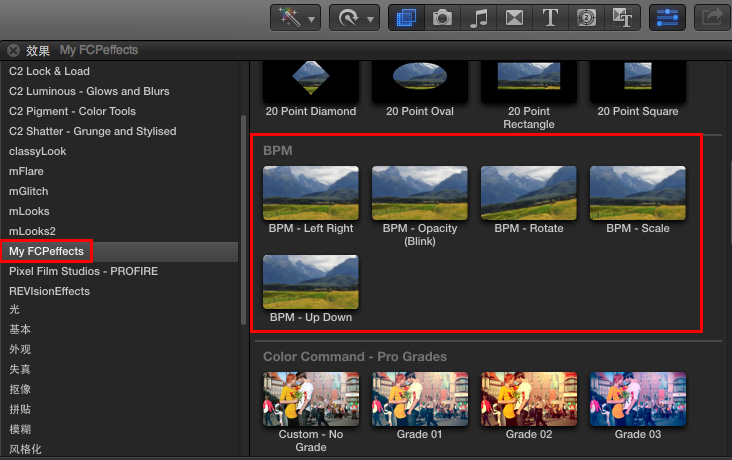Open the Photos browser camera icon

tap(442, 18)
